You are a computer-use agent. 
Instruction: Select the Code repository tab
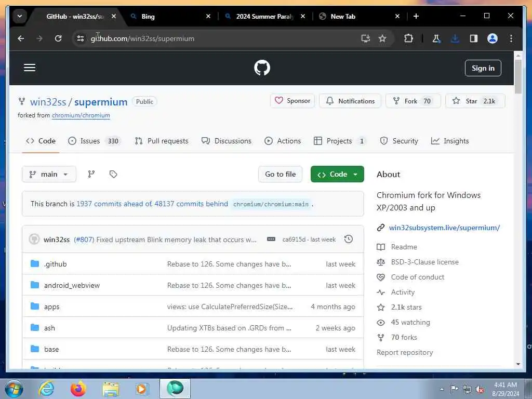point(41,141)
